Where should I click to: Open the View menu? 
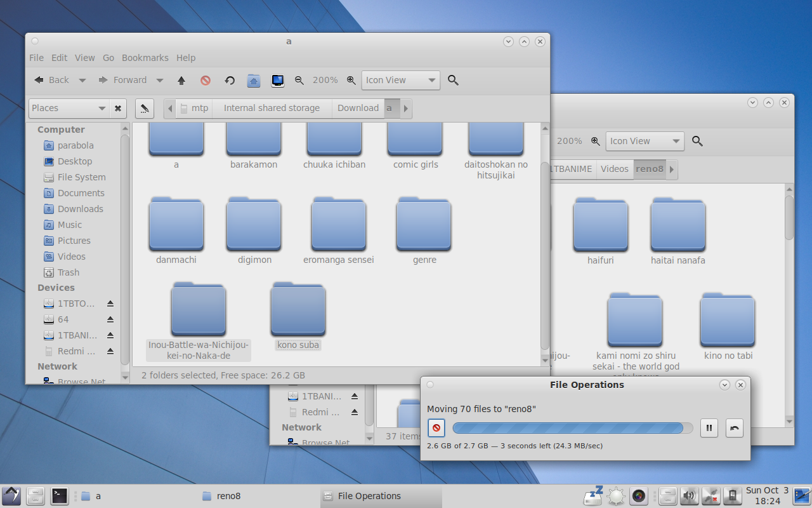85,58
